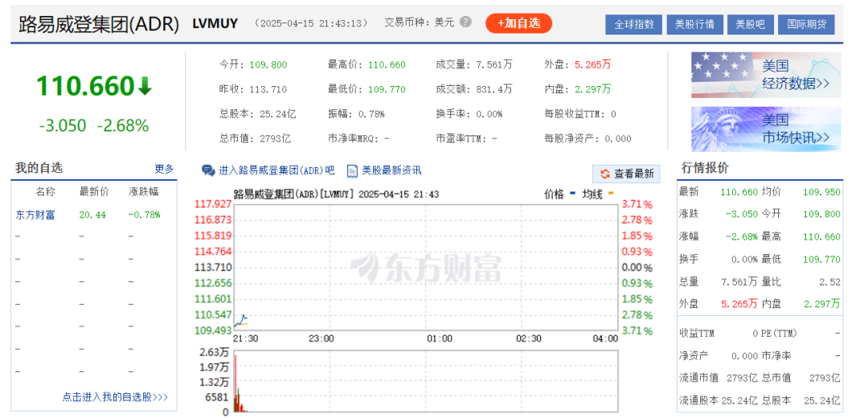This screenshot has width=868, height=418.
Task: Click 点击进入我的自选股 link
Action: (115, 397)
